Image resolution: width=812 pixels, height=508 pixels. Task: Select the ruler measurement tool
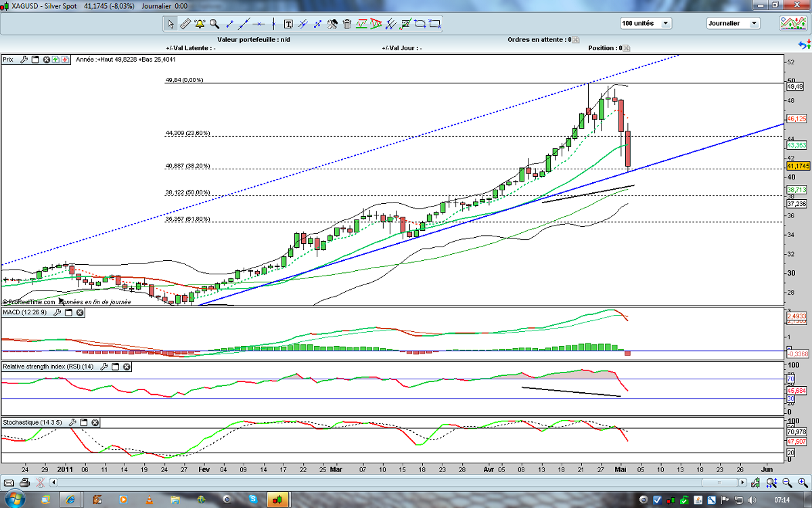click(185, 24)
